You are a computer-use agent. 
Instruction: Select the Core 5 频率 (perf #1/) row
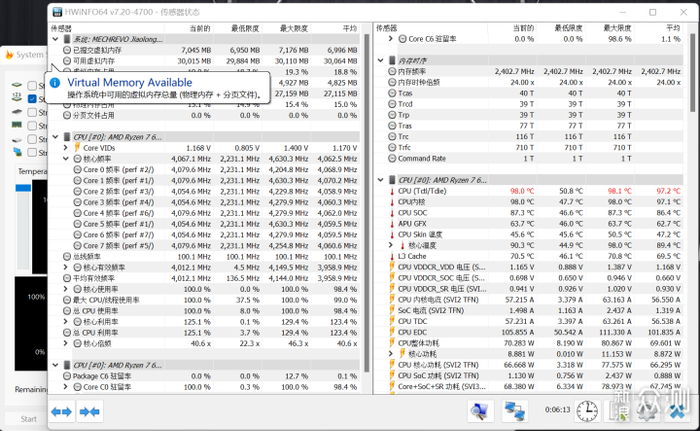point(205,224)
